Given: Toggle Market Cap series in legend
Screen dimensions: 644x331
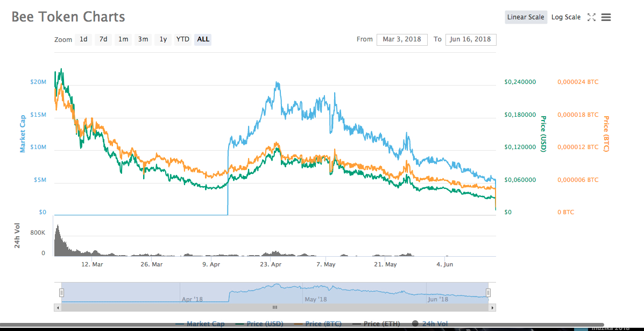Looking at the screenshot, I should [201, 324].
